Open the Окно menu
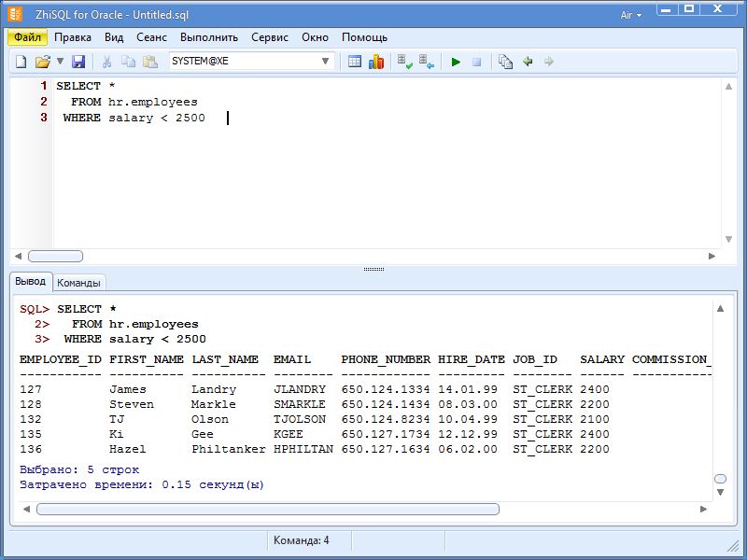The image size is (747, 560). tap(315, 37)
